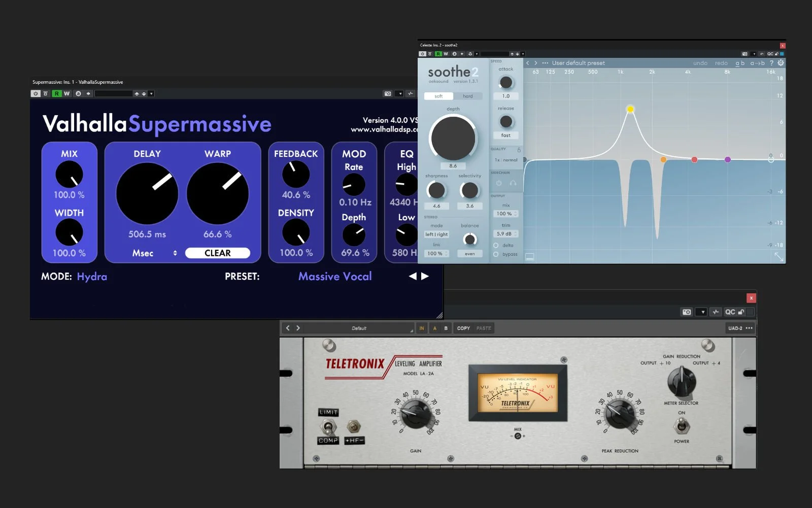The width and height of the screenshot is (812, 508).
Task: Go to previous soothe2 preset
Action: click(x=528, y=63)
